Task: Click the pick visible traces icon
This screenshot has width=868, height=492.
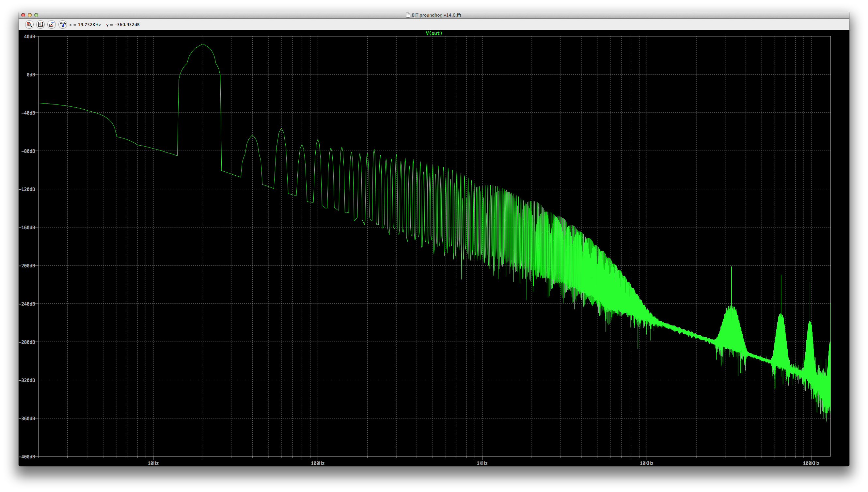Action: (52, 24)
